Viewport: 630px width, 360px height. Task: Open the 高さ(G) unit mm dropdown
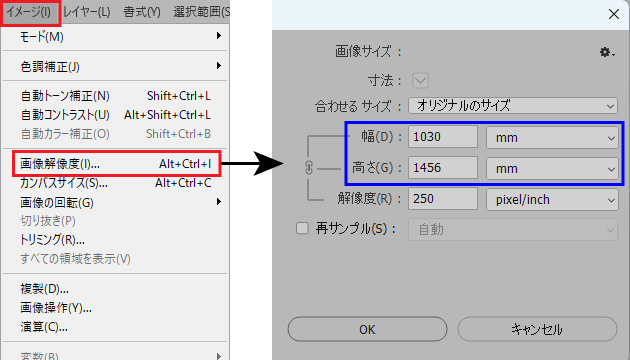pos(552,168)
